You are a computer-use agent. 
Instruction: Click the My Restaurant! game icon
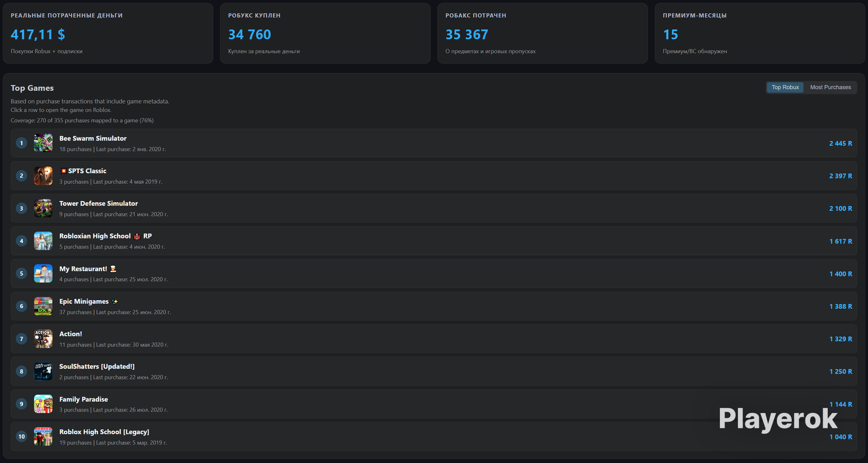(43, 274)
